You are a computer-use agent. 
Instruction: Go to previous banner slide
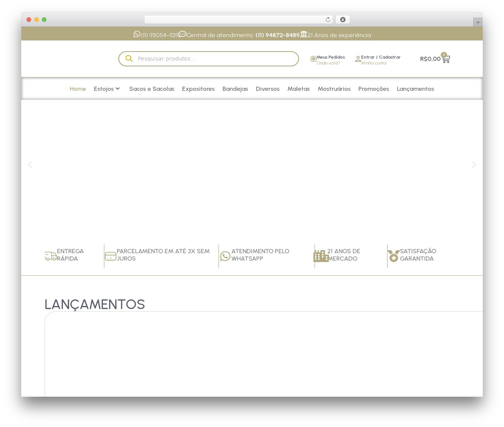[x=30, y=164]
